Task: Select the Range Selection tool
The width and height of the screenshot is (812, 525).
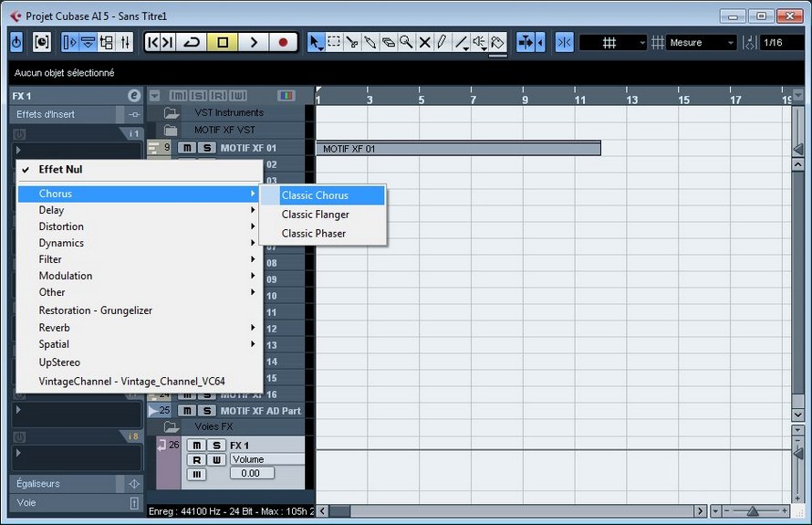Action: point(334,42)
